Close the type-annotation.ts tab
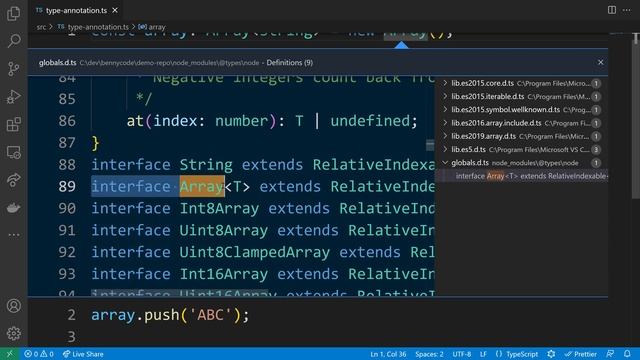Viewport: 640px width, 360px height. pos(115,10)
